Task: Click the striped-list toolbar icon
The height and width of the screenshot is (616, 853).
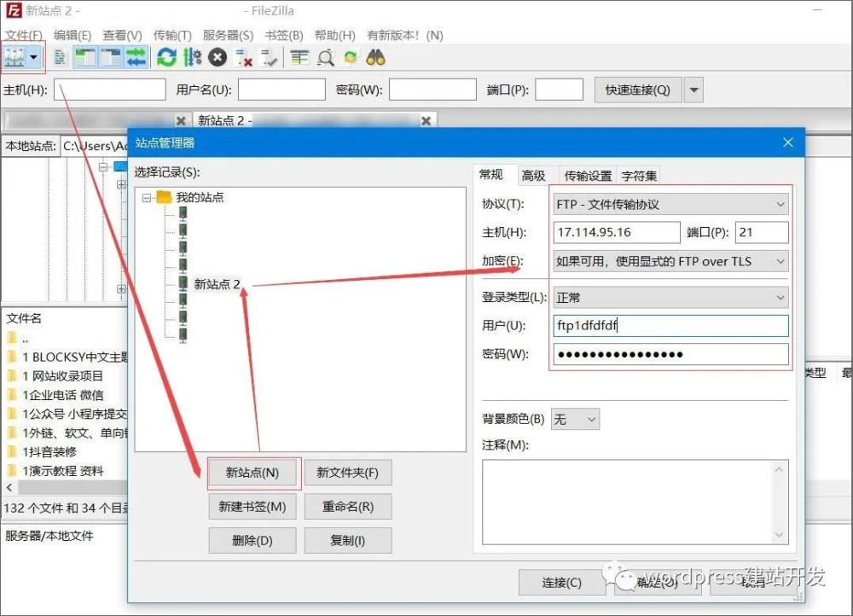Action: 299,57
